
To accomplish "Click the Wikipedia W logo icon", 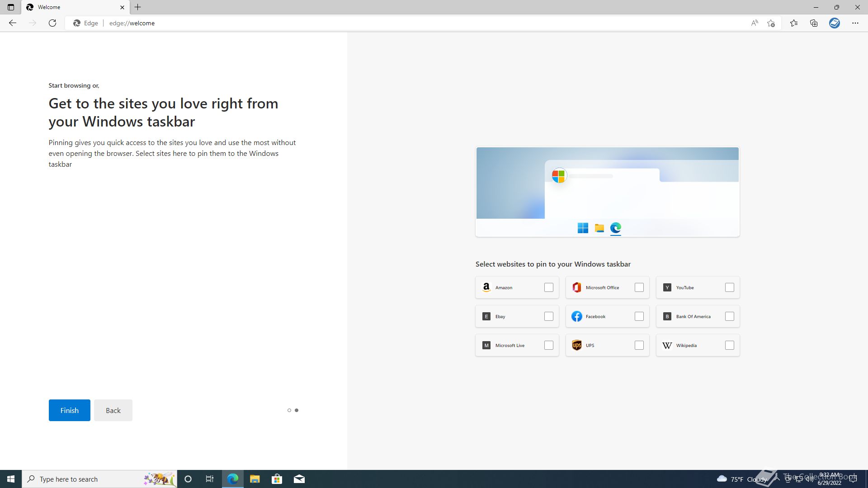I will click(x=667, y=345).
